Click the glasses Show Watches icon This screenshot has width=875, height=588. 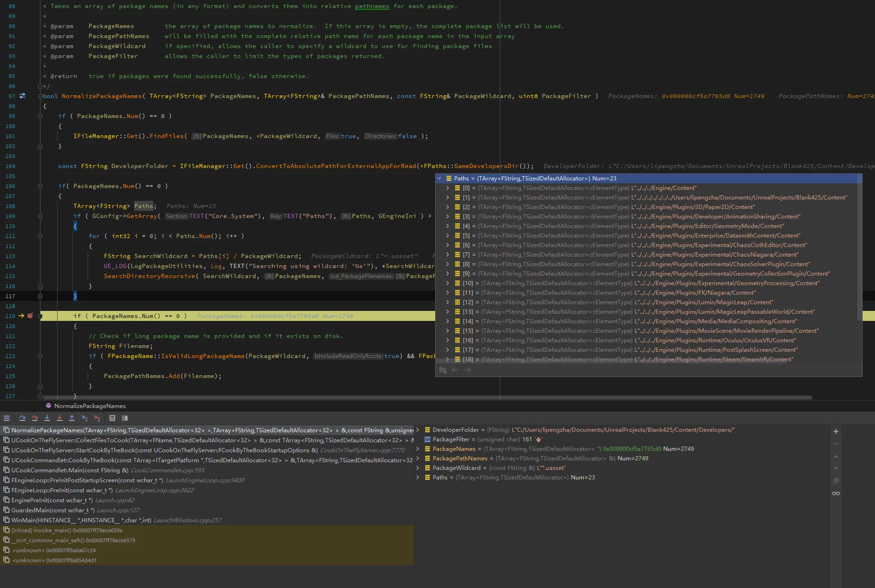click(x=835, y=493)
